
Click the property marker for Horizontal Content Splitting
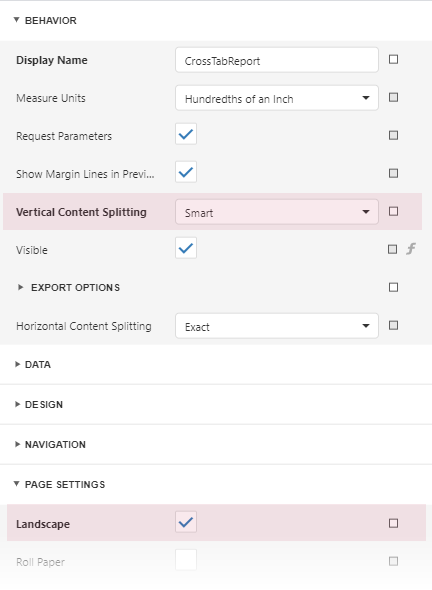point(393,325)
